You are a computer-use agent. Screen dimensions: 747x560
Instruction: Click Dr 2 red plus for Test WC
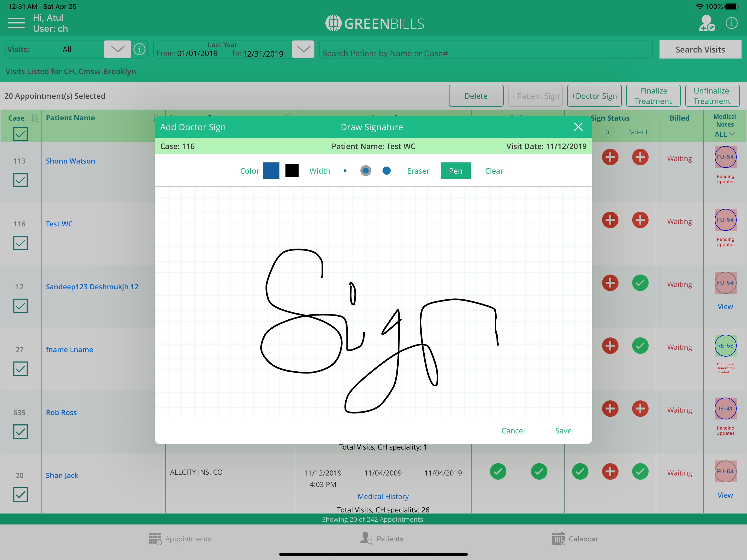point(610,220)
